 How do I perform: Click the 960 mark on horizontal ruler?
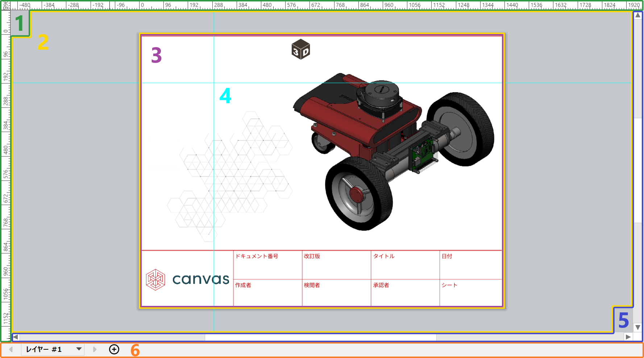point(389,5)
